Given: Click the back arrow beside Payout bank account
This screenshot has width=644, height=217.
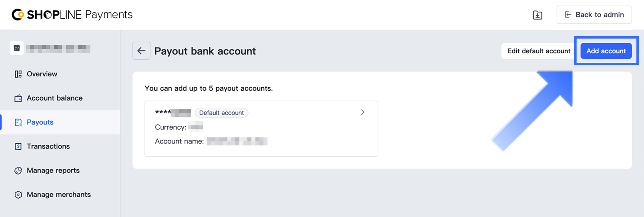Looking at the screenshot, I should click(x=141, y=51).
